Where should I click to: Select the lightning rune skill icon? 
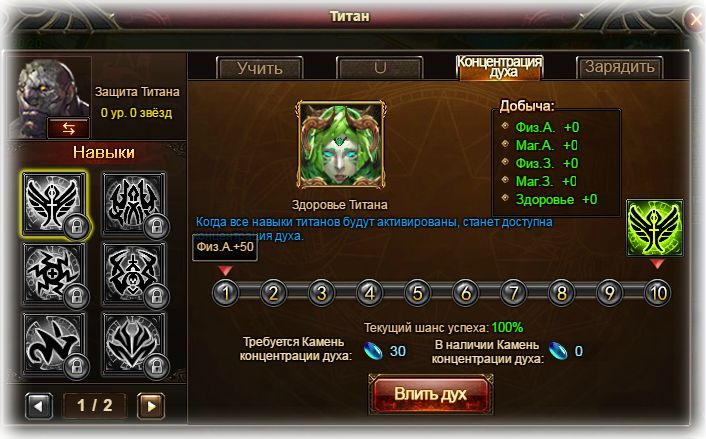tap(54, 344)
